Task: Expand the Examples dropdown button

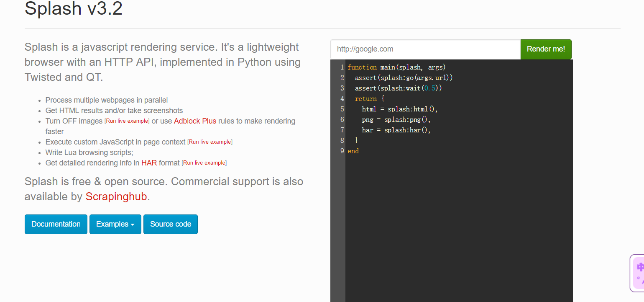Action: [x=115, y=224]
